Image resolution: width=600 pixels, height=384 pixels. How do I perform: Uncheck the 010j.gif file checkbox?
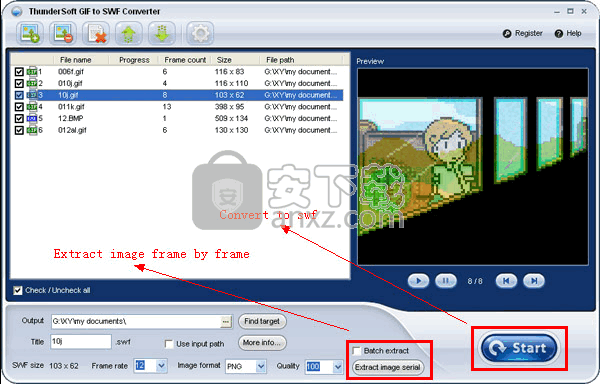[x=19, y=83]
